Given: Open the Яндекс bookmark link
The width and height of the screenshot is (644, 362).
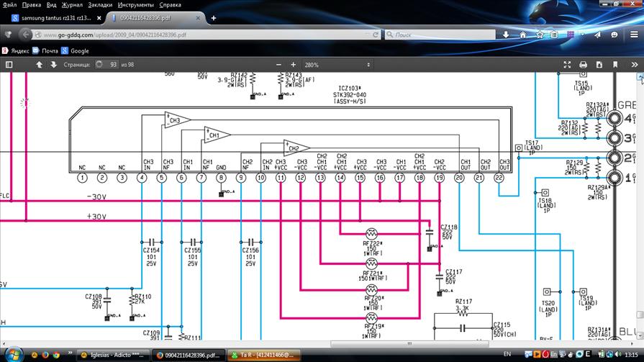Looking at the screenshot, I should 17,50.
